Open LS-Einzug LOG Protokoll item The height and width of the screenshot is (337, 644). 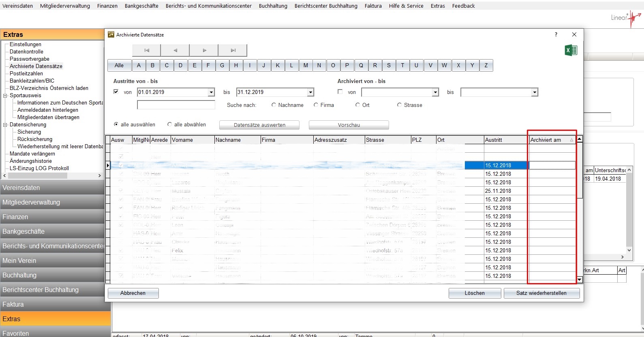pyautogui.click(x=39, y=168)
